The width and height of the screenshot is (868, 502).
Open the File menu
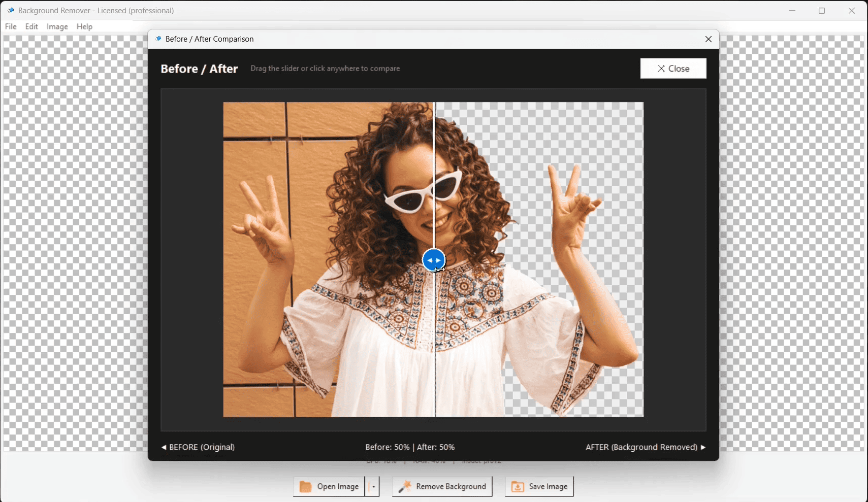coord(11,26)
